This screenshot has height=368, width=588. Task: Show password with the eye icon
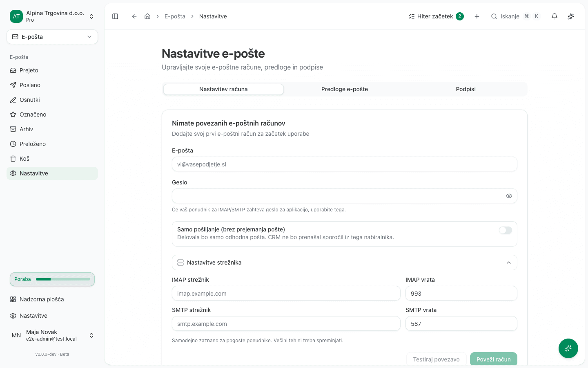(x=509, y=196)
